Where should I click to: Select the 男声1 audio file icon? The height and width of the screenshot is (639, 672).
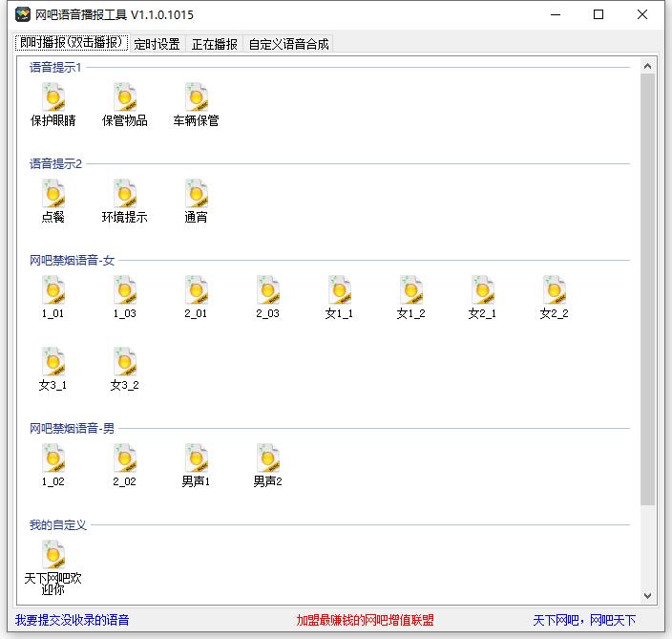[197, 459]
